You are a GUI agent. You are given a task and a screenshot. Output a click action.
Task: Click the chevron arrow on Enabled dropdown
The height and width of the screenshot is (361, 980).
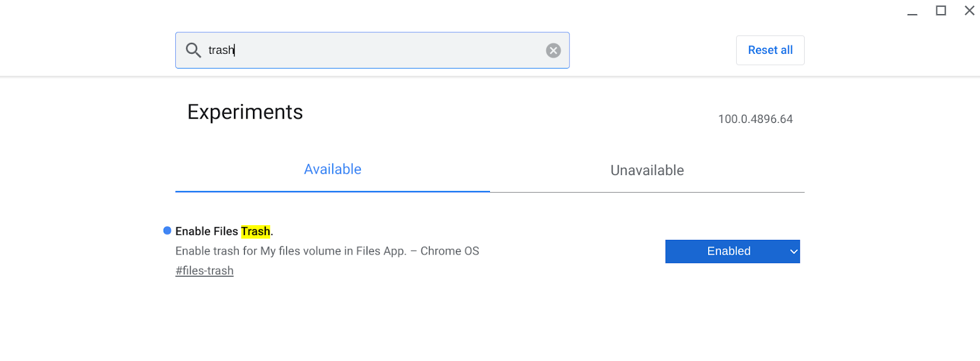coord(794,251)
